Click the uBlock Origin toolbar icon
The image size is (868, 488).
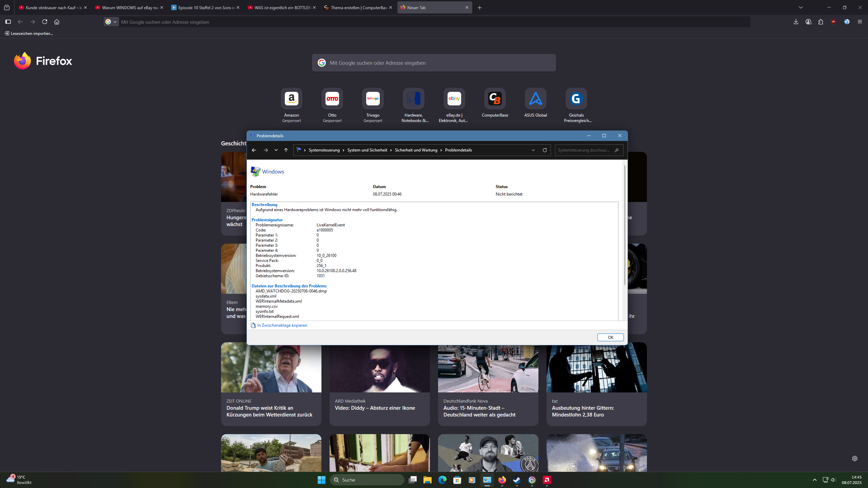click(x=833, y=22)
